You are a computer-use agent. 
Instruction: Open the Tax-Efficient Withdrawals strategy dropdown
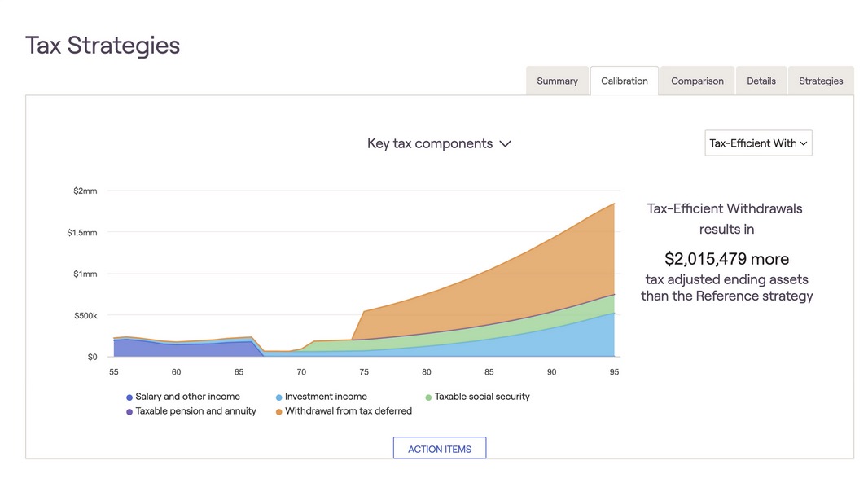point(757,143)
